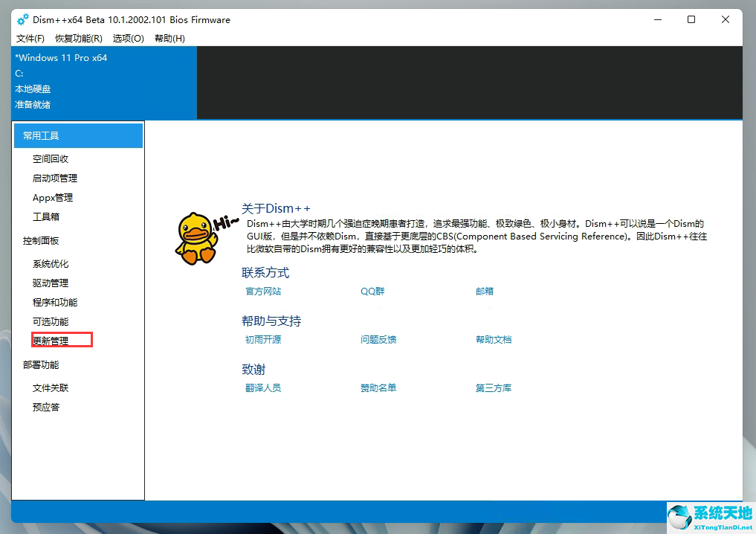
Task: Open the 恢复功能(R) menu
Action: click(77, 38)
